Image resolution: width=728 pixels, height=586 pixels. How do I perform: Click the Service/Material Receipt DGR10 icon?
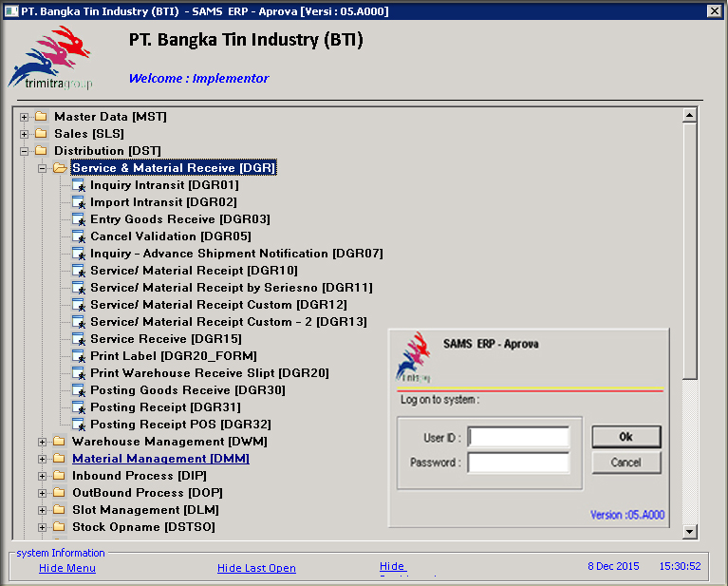point(79,271)
